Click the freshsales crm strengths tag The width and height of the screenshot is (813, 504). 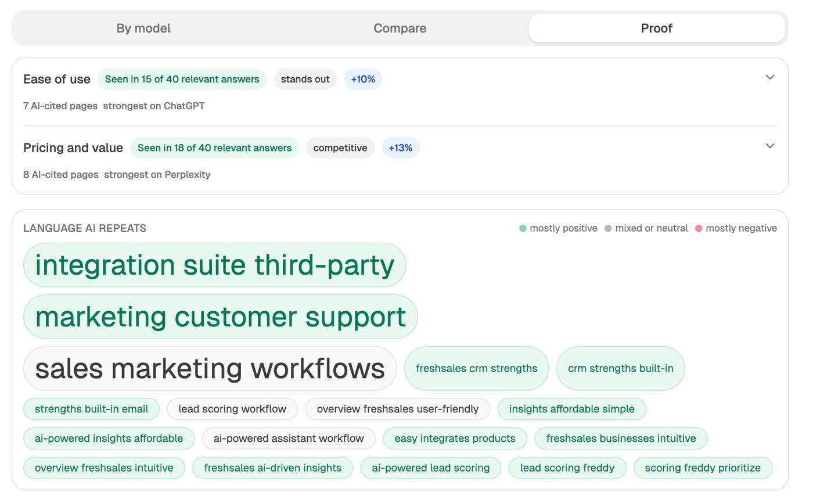tap(476, 368)
